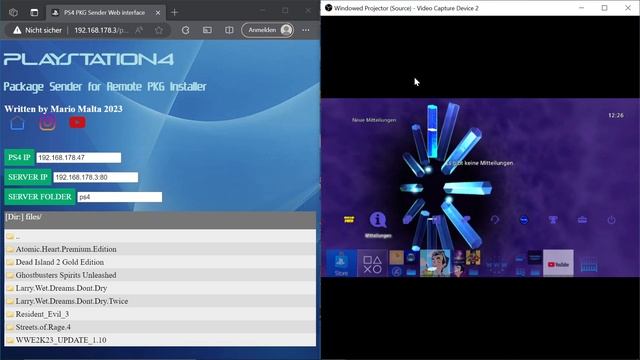Open the browser more options menu
Viewport: 640px width, 360px height.
click(306, 30)
